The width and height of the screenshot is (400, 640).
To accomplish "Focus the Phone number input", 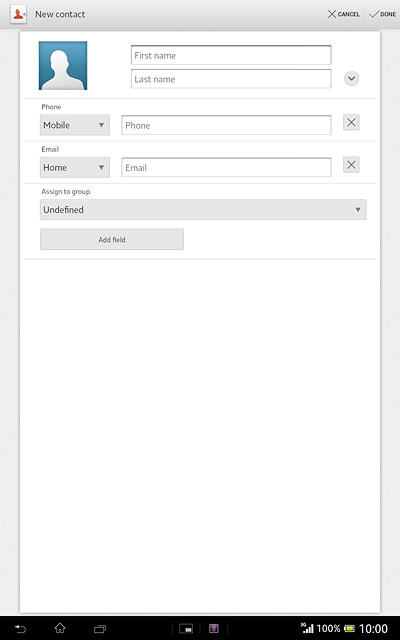I will point(226,125).
